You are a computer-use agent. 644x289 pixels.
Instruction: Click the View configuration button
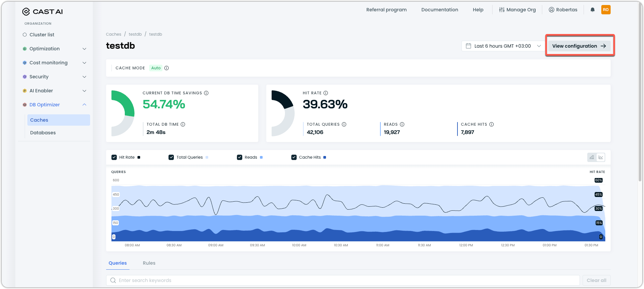click(x=579, y=46)
